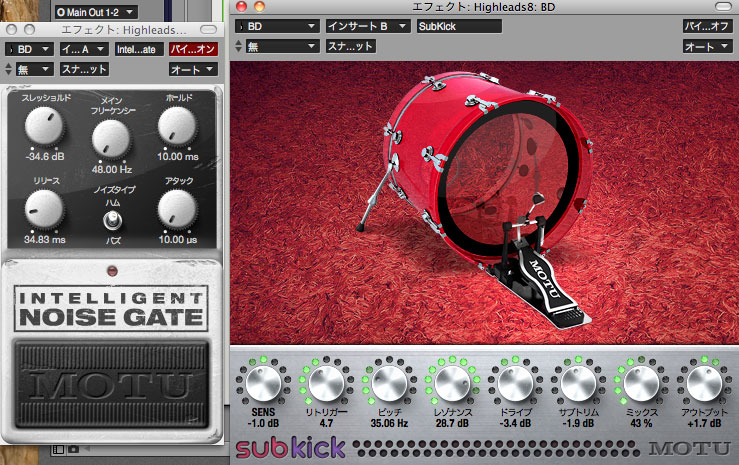Viewport: 739px width, 465px height.
Task: Open BD track dropdown in Noise Gate window
Action: tap(29, 49)
